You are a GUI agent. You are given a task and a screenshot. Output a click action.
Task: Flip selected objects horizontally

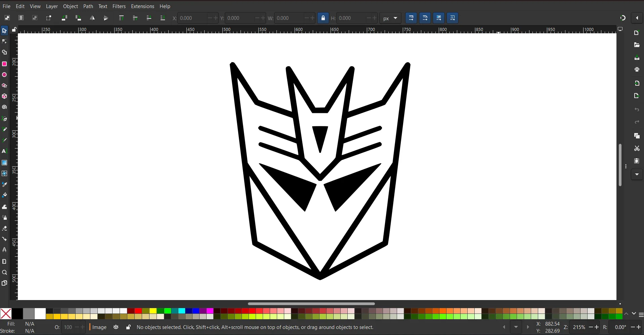(93, 18)
